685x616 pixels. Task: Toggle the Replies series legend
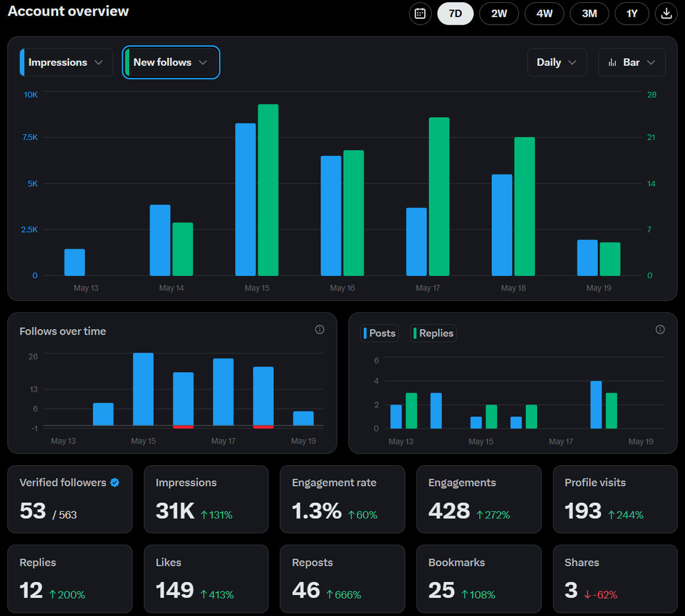[x=433, y=333]
